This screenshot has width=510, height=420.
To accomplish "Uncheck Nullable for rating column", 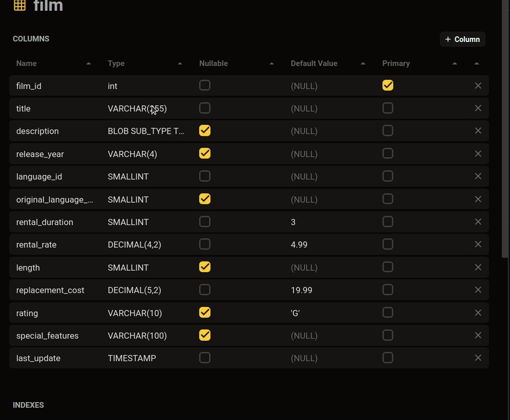I will (x=205, y=313).
